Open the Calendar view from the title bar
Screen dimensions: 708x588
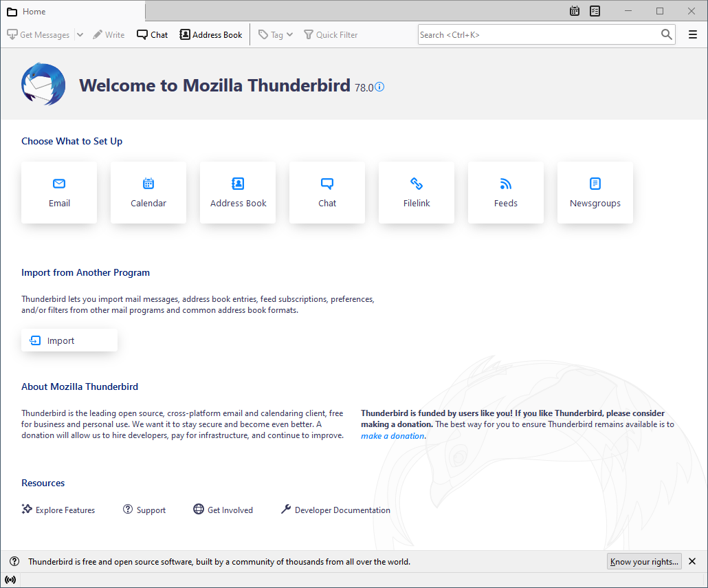[x=574, y=11]
